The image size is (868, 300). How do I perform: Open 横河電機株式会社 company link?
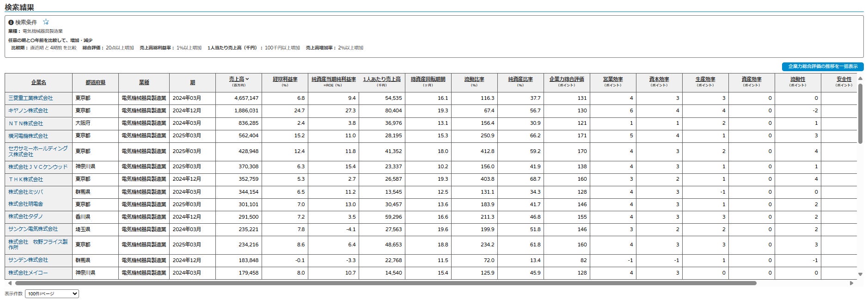click(28, 136)
